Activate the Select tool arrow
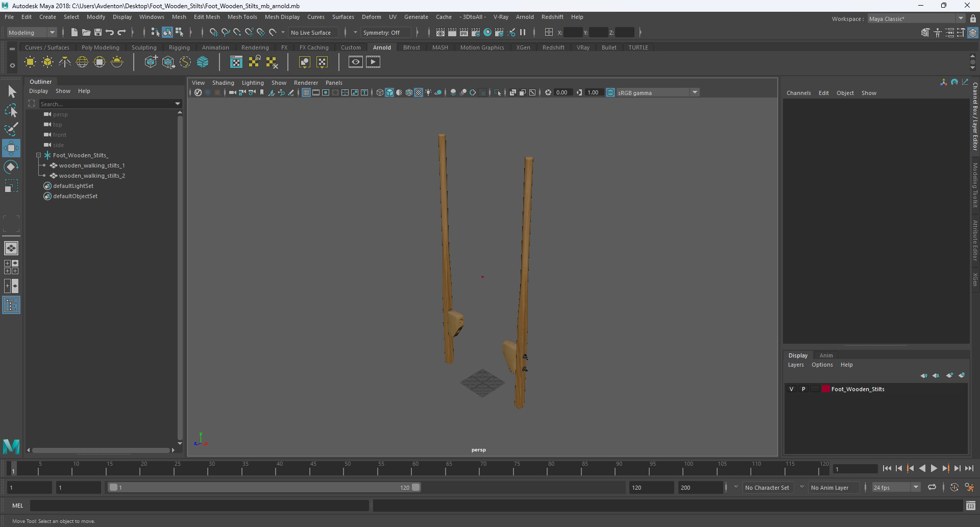 point(11,92)
